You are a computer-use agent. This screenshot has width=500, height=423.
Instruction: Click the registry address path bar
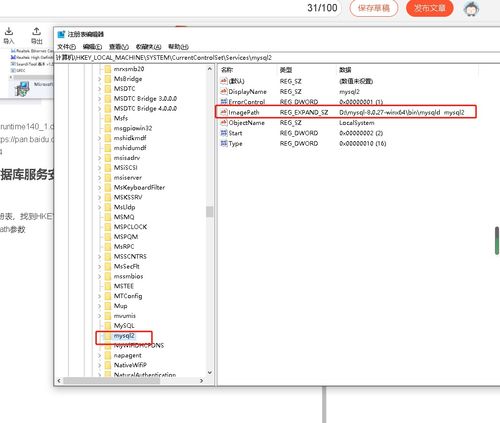(277, 58)
